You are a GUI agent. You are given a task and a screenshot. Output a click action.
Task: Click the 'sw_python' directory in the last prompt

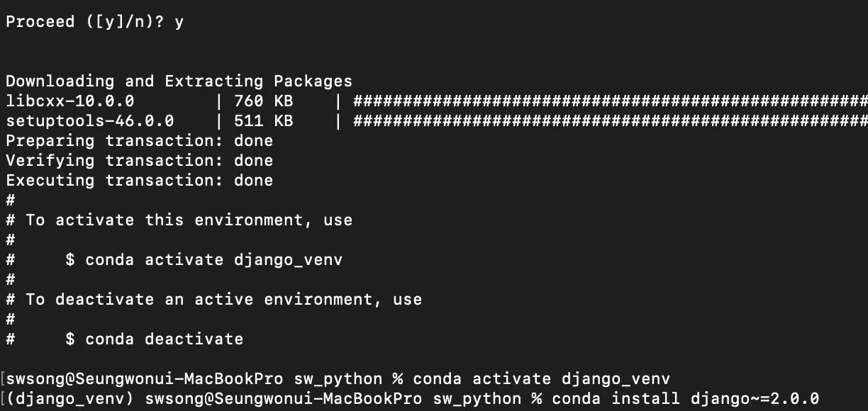coord(477,399)
